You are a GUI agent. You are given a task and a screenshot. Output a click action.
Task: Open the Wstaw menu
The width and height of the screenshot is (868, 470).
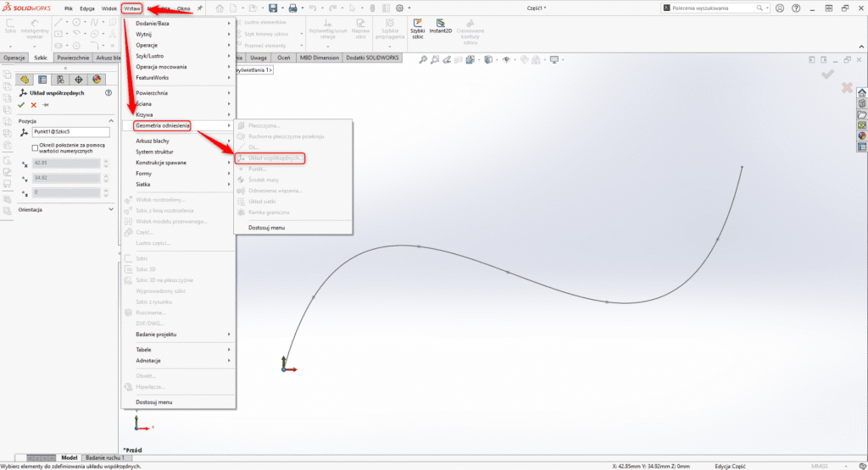pos(132,8)
